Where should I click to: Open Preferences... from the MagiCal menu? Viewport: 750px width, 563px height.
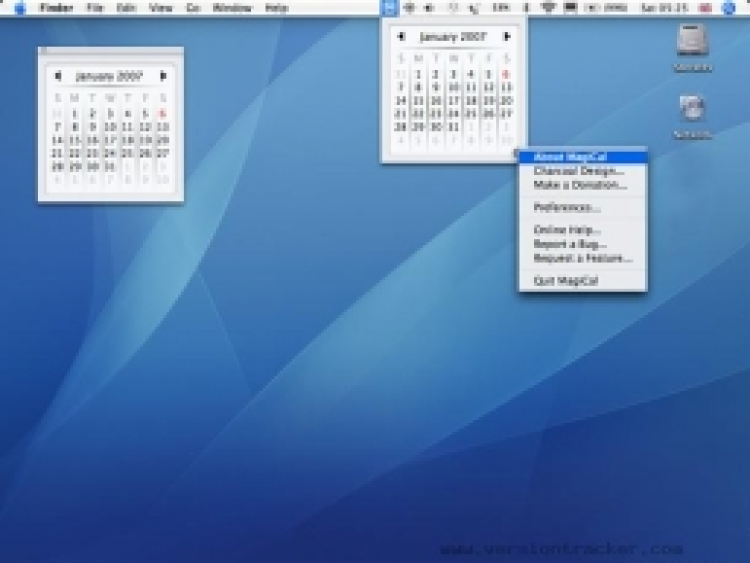click(x=583, y=207)
